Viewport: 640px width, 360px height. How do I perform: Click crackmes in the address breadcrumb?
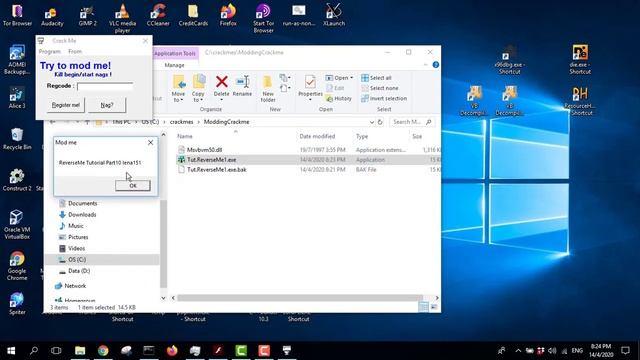pos(182,122)
